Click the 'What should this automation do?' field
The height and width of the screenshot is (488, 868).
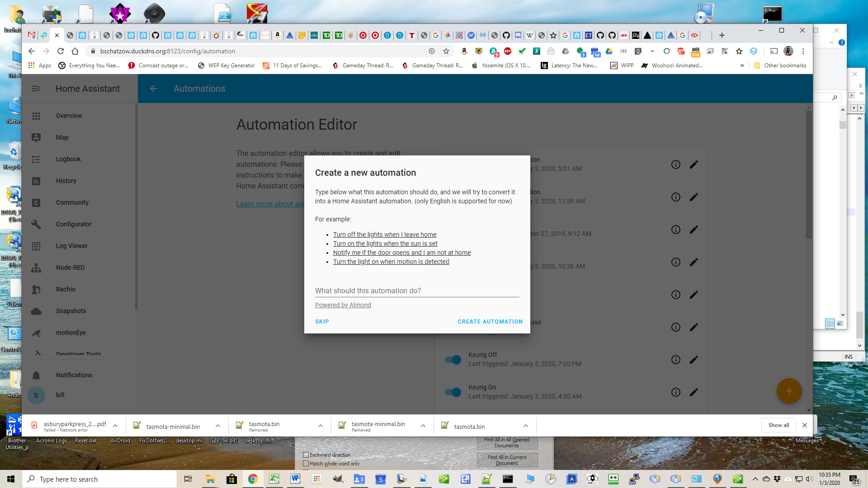click(417, 291)
